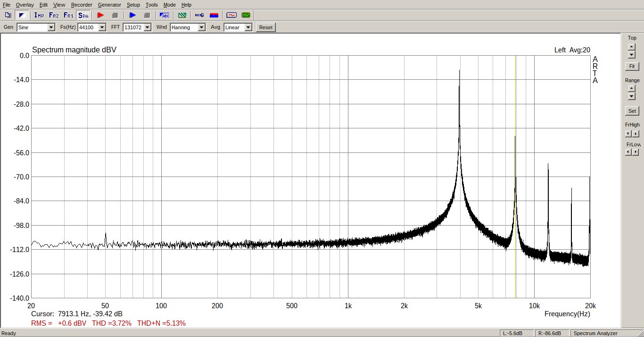Expand the FFT size dropdown showing 131072
Screen dimensions: 644x337
[x=147, y=27]
